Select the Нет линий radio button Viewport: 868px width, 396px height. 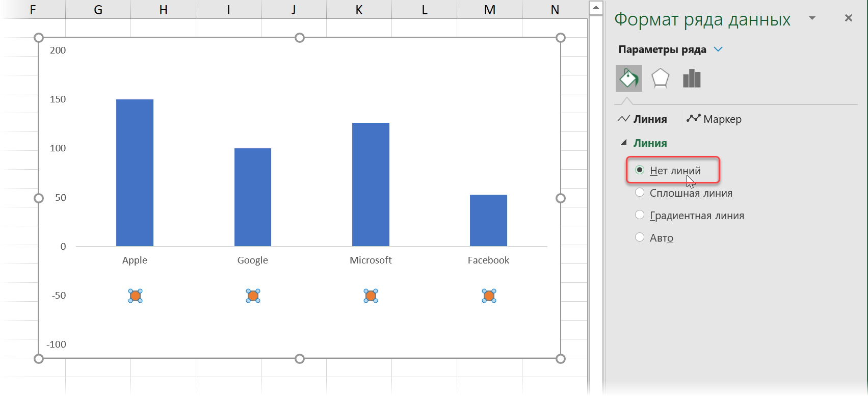point(640,170)
